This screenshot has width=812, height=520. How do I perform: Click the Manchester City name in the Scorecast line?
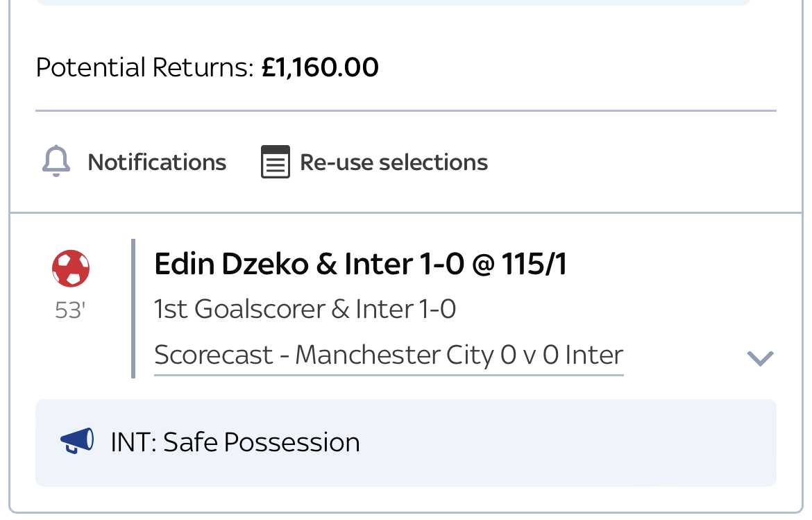(395, 356)
